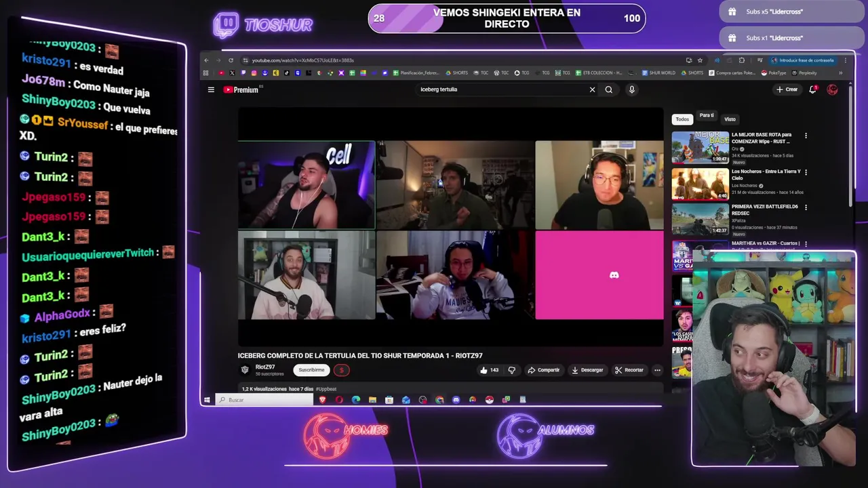Viewport: 868px width, 488px height.
Task: Open options for LA MEJOR BASE ROTA video
Action: (x=806, y=136)
